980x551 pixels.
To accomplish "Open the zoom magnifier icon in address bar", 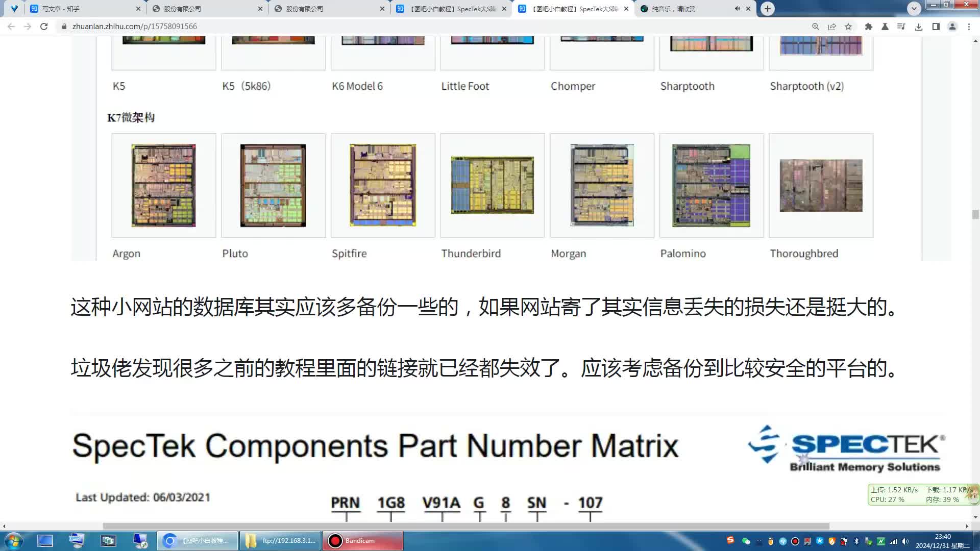I will tap(815, 27).
